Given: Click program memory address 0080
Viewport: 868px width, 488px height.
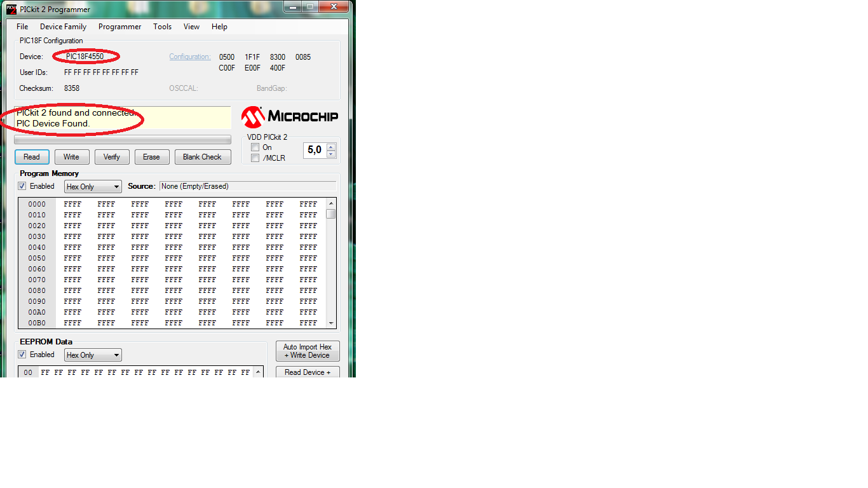Looking at the screenshot, I should [x=37, y=290].
